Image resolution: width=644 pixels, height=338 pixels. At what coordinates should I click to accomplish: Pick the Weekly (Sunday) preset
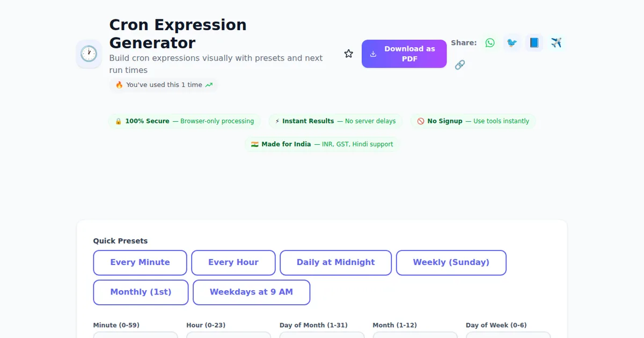(x=451, y=263)
